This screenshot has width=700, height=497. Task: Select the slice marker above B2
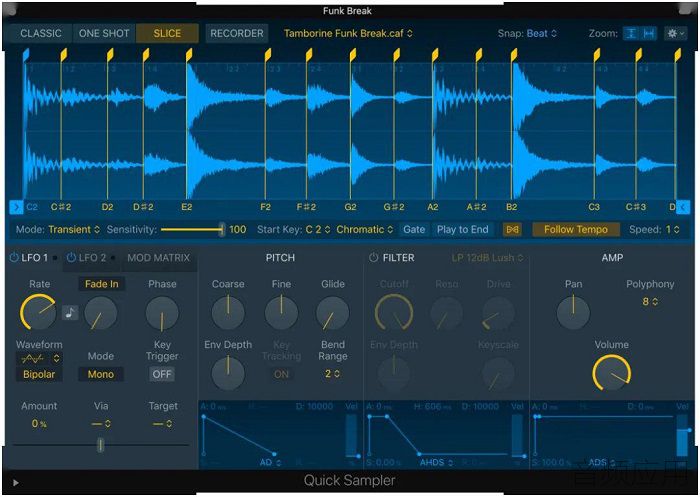pyautogui.click(x=514, y=55)
